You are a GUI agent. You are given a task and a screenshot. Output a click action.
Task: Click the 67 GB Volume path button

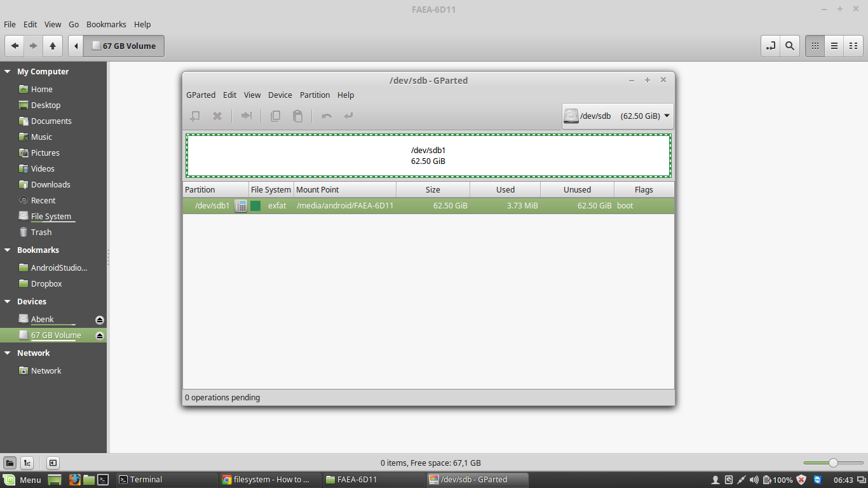tap(124, 46)
